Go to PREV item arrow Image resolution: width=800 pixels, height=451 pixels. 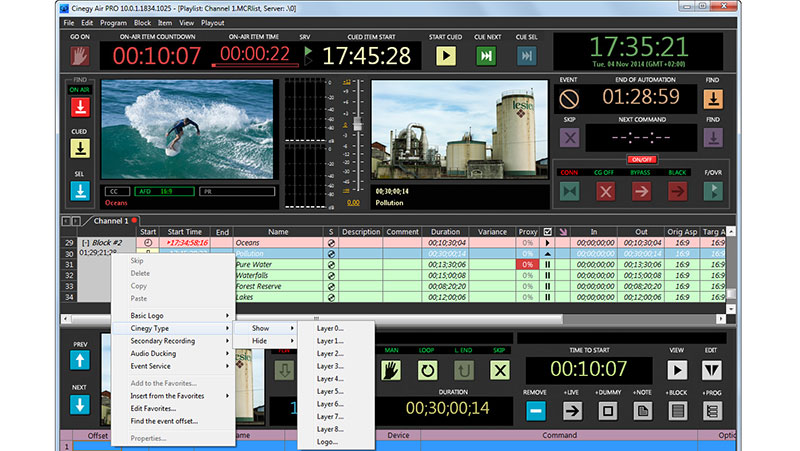click(80, 360)
